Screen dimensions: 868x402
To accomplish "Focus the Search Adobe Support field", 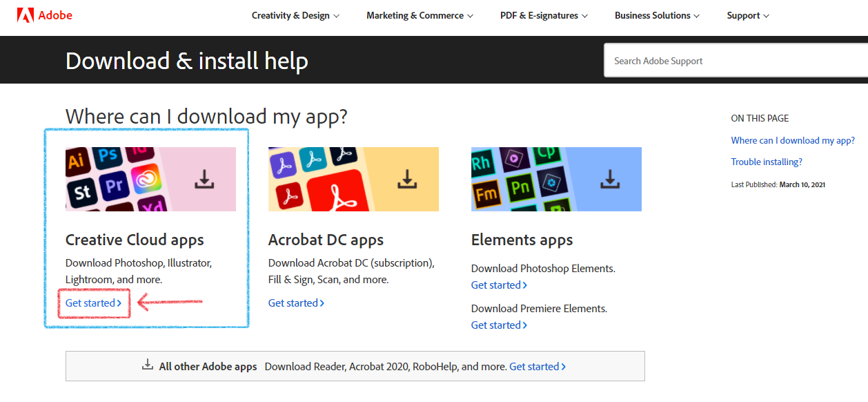I will tap(736, 61).
